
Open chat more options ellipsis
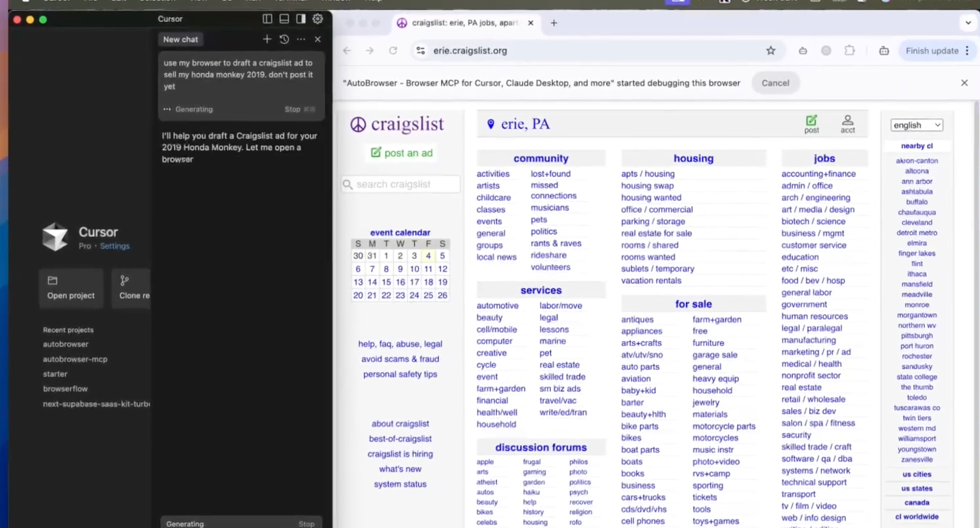point(301,39)
